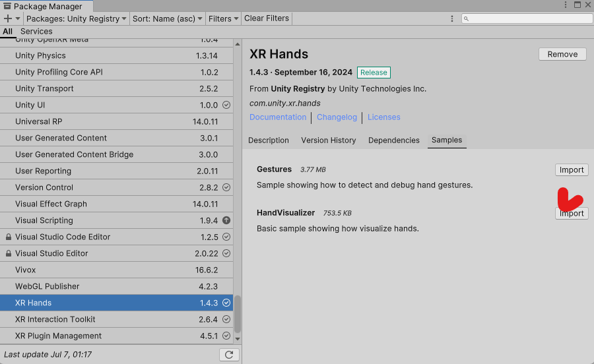Select the Samples tab

[447, 140]
